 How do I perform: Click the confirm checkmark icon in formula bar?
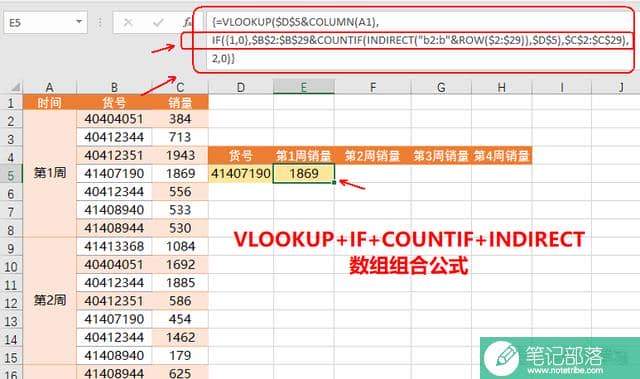pos(158,22)
